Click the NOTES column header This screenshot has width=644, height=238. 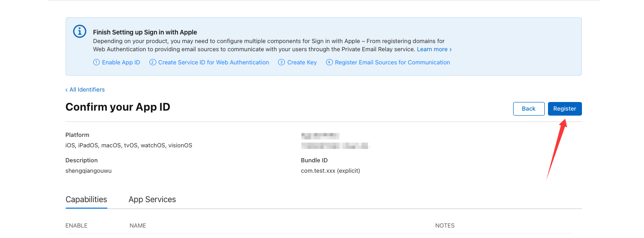coord(445,226)
